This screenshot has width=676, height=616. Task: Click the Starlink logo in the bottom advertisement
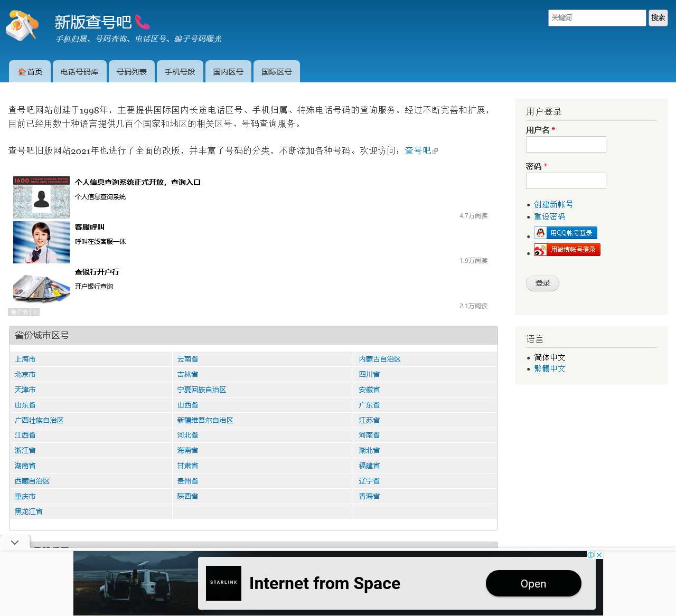pos(223,583)
